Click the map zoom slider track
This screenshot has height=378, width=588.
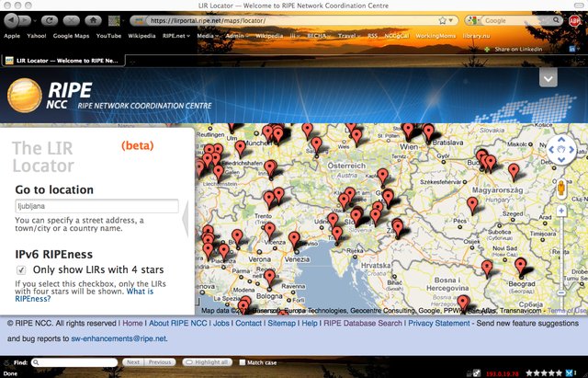(x=561, y=251)
